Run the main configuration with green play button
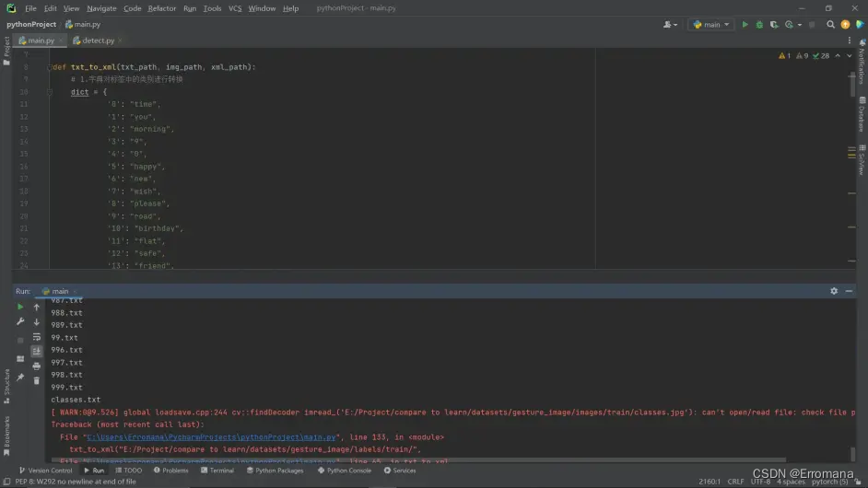868x488 pixels. coord(745,24)
